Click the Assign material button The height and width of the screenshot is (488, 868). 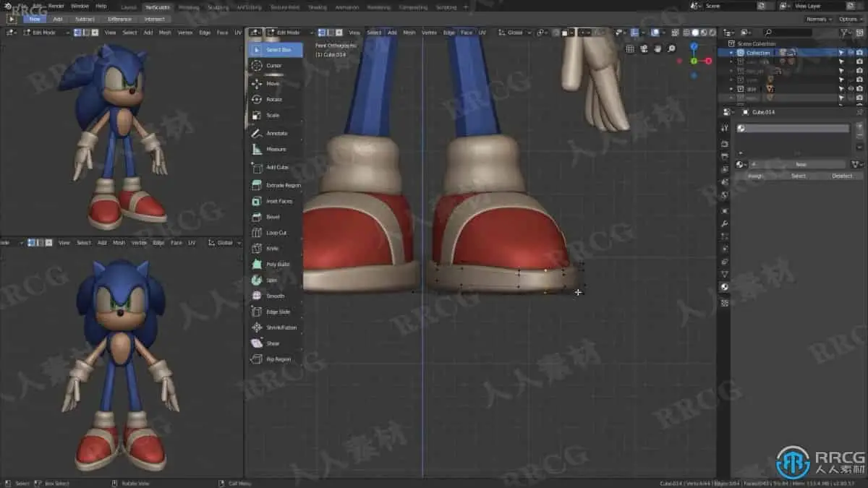[755, 176]
